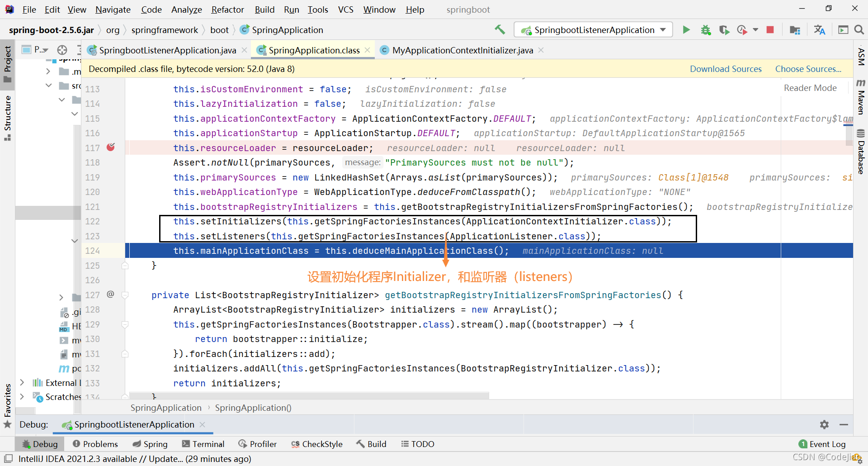Open Project Structure icon in toolbar
Viewport: 868px width, 466px height.
(795, 30)
